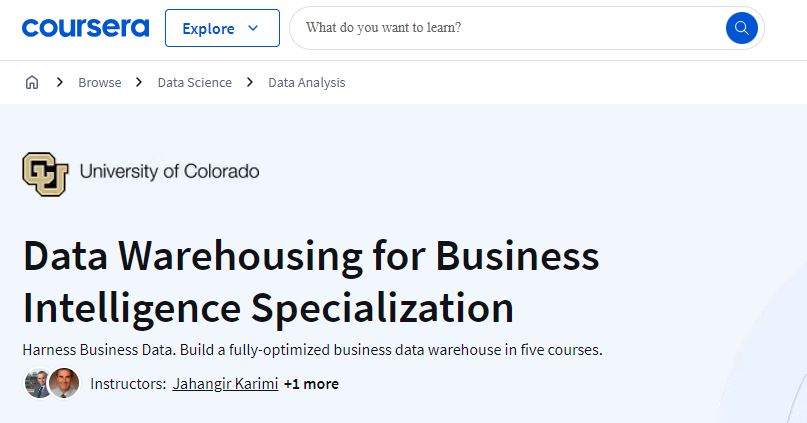Navigate to the Data Science breadcrumb
This screenshot has width=807, height=423.
pos(195,82)
